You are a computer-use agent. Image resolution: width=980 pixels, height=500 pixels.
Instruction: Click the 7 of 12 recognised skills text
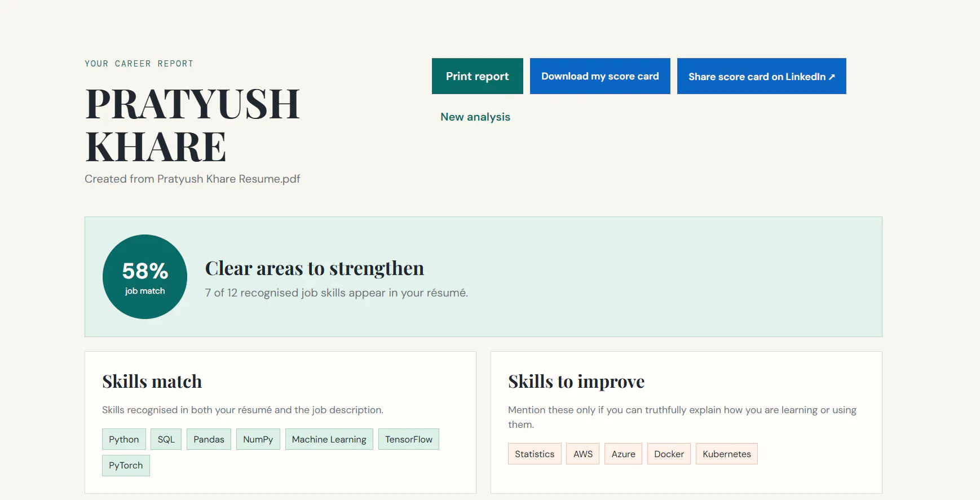337,293
